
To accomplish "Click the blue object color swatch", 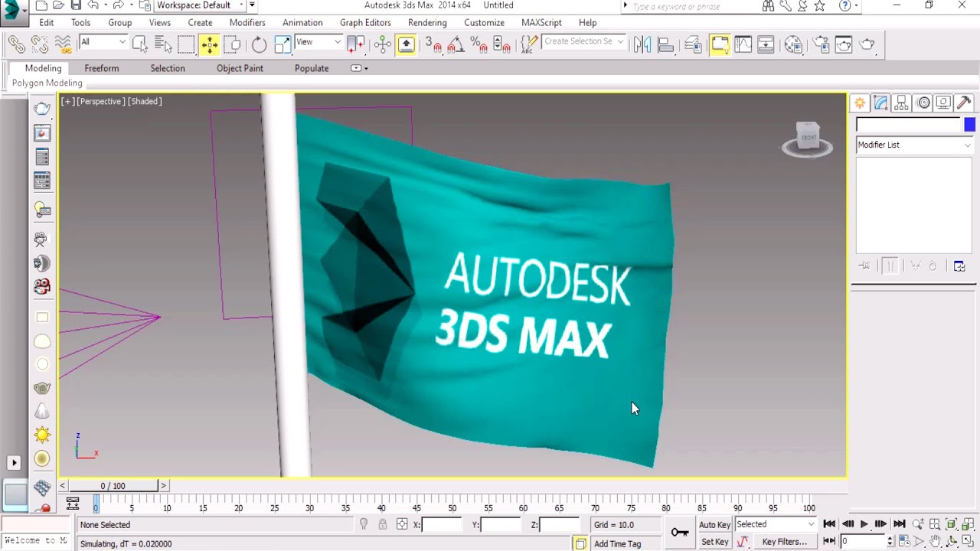I will 969,125.
